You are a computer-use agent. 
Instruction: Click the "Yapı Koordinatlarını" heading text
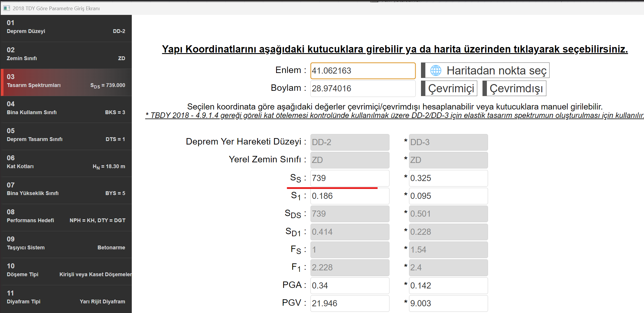coord(395,49)
